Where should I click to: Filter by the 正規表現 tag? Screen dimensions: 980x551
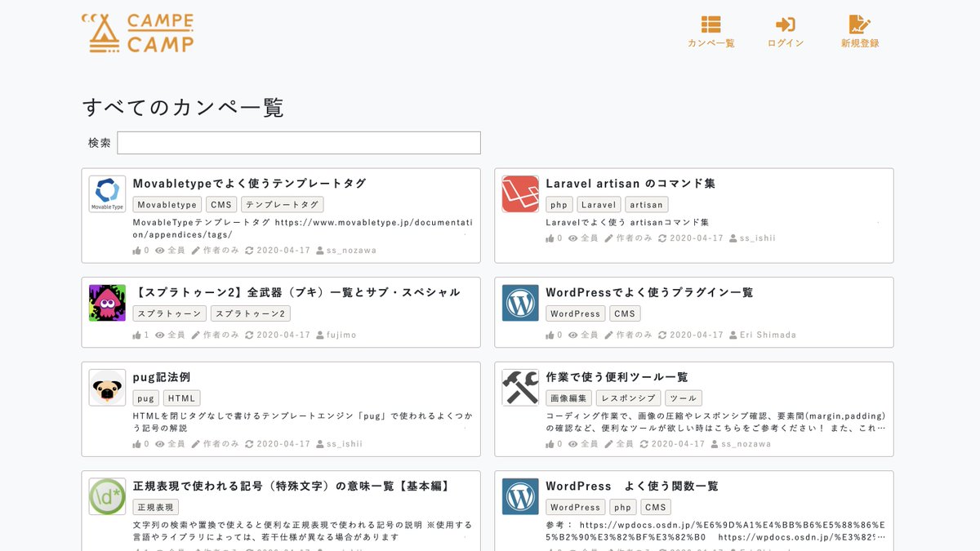coord(155,507)
